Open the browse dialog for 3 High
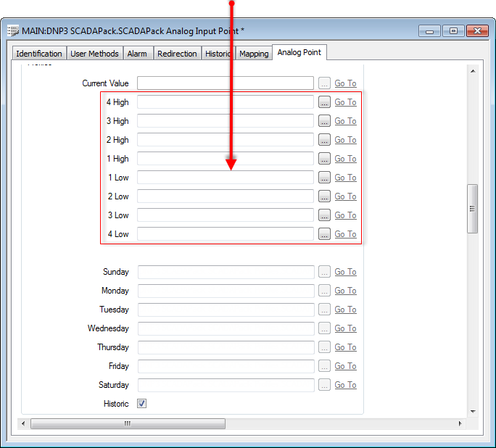The image size is (496, 448). click(324, 121)
